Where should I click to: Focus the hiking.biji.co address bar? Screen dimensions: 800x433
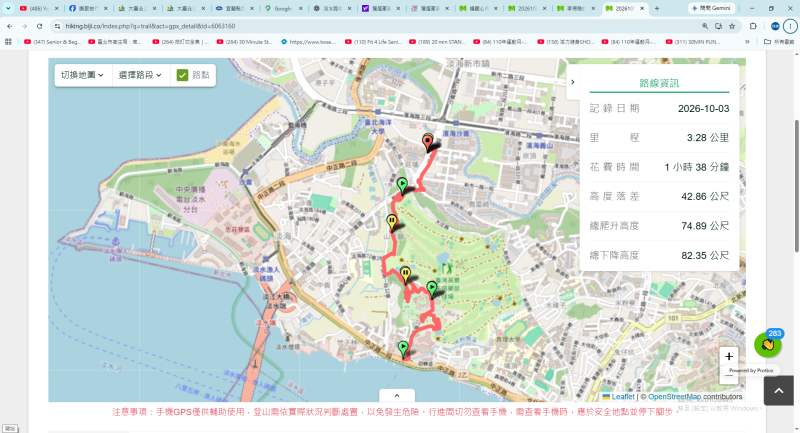(378, 26)
